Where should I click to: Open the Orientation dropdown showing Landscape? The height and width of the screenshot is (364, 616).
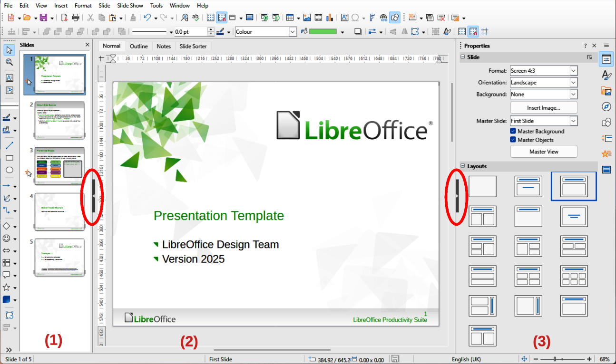pyautogui.click(x=544, y=83)
